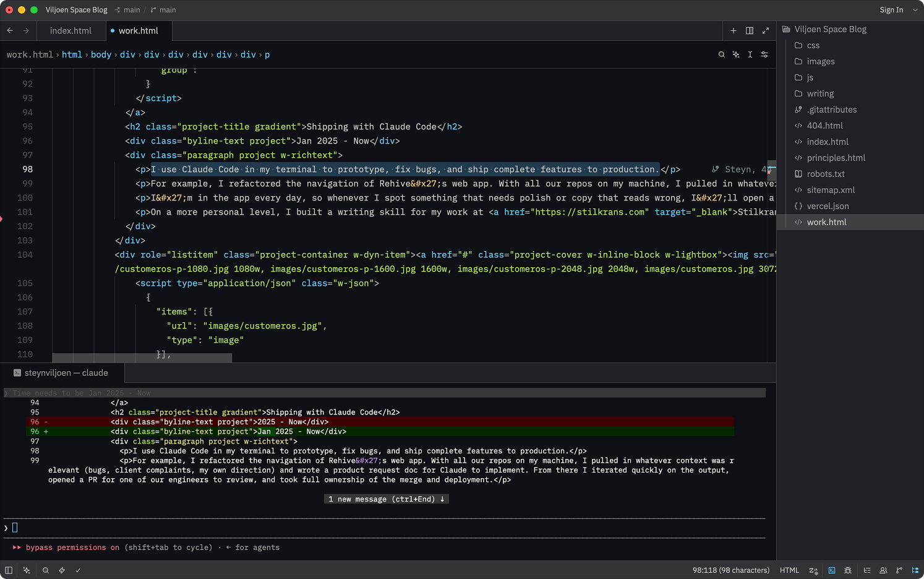Toggle the git panel branch icon
Image resolution: width=924 pixels, height=579 pixels.
click(x=899, y=570)
